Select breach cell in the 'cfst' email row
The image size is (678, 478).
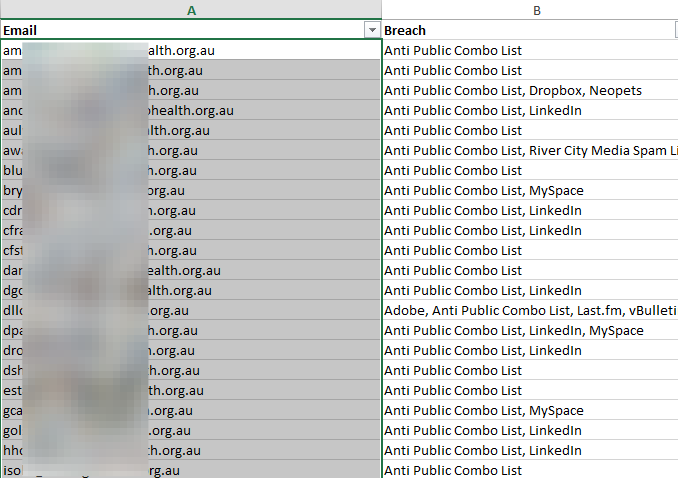pyautogui.click(x=530, y=250)
